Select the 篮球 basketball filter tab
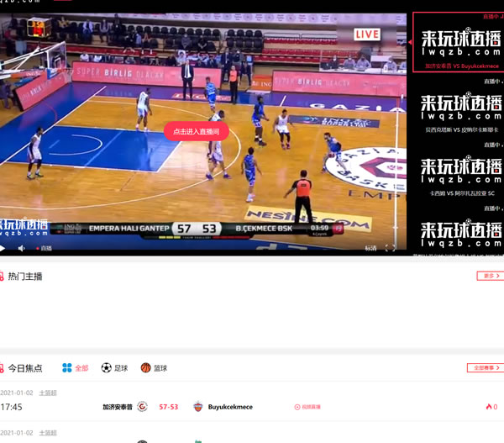This screenshot has height=443, width=504. click(x=154, y=368)
